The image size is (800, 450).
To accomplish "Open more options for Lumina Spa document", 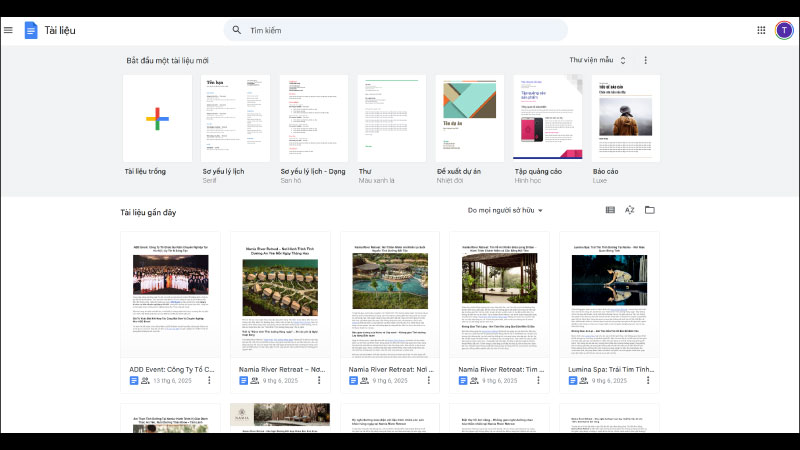I will (649, 380).
